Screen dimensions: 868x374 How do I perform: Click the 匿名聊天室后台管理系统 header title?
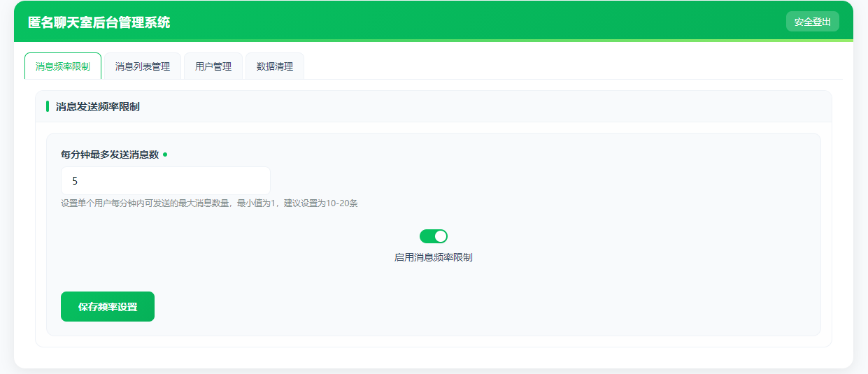point(99,22)
